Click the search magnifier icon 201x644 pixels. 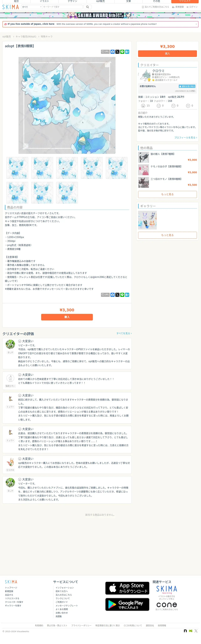87,7
